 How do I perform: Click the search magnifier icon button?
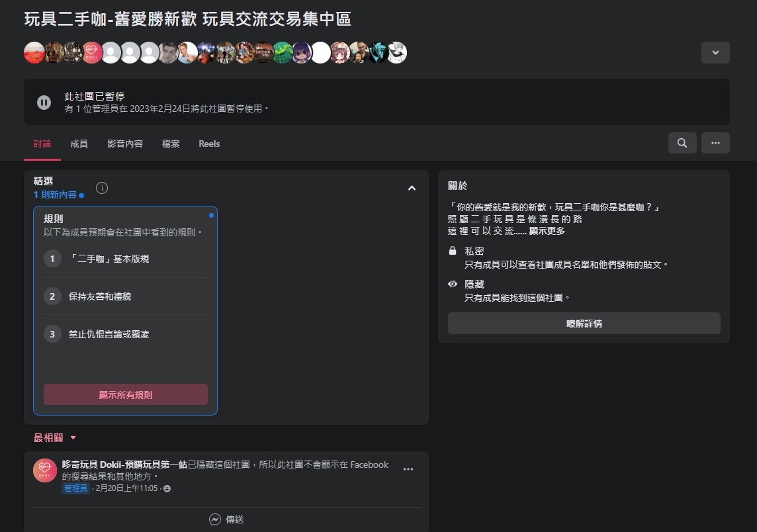click(682, 143)
